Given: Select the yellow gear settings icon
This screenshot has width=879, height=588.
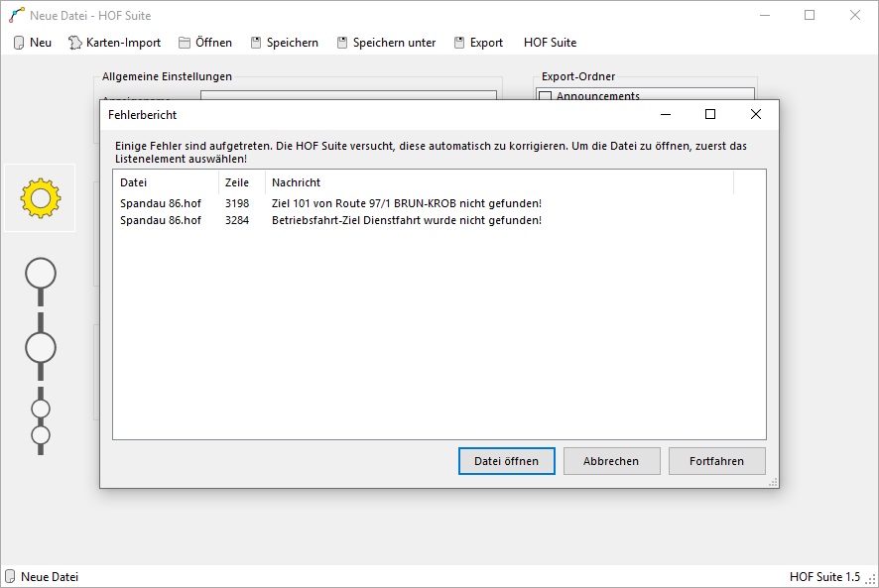Looking at the screenshot, I should pos(41,198).
